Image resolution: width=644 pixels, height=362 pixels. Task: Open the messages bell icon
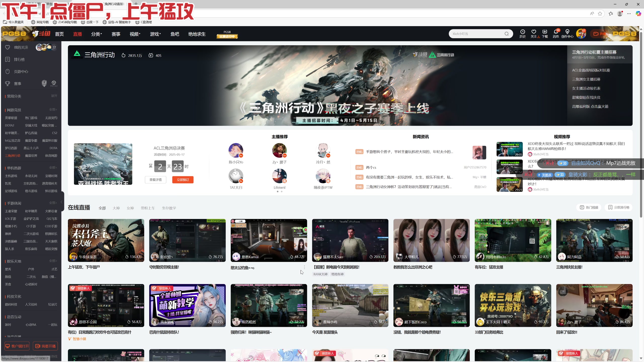click(x=556, y=33)
